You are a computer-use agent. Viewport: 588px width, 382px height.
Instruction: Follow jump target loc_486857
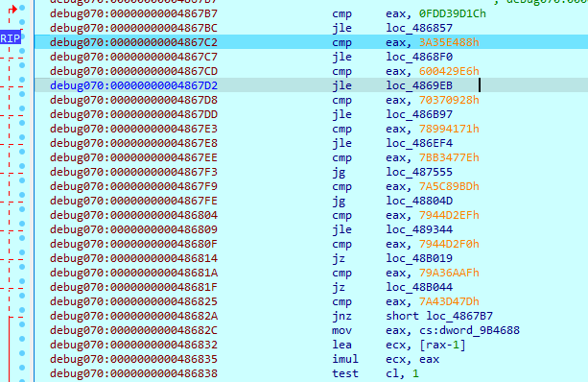(419, 28)
